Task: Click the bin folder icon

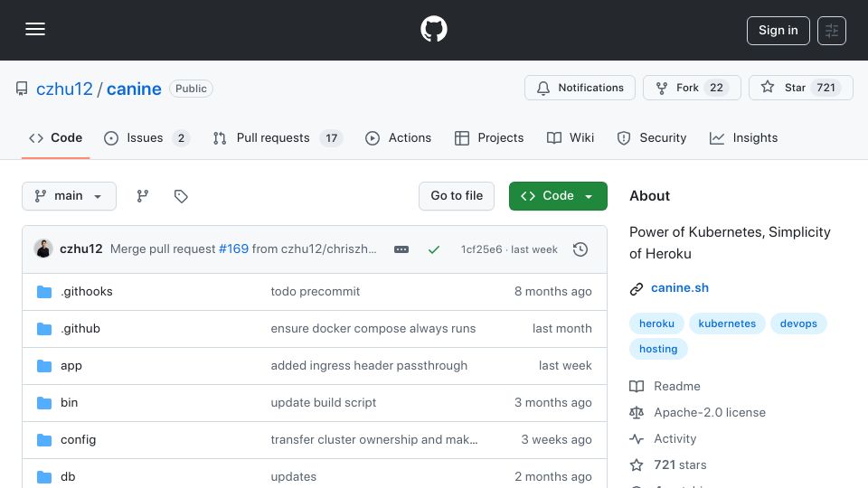Action: click(x=44, y=403)
